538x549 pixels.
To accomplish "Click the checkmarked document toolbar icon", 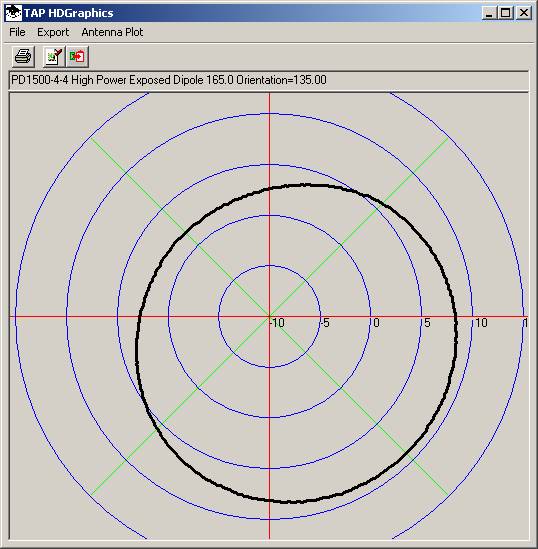I will pos(54,56).
